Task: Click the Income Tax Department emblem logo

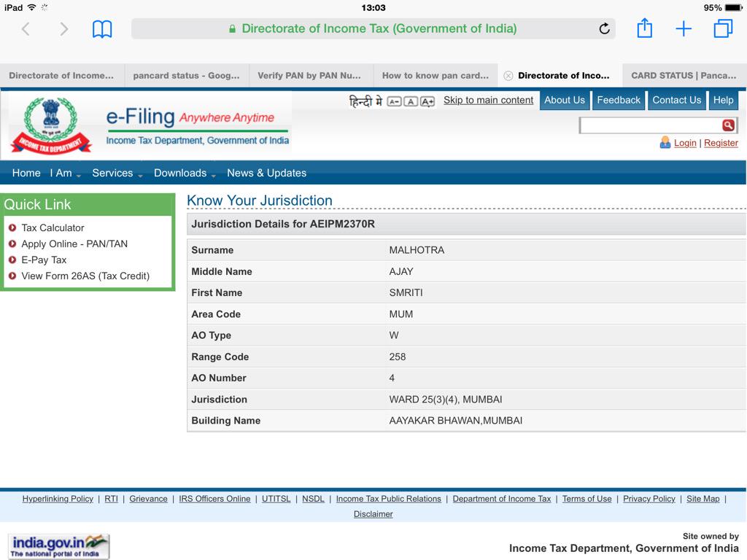Action: (51, 125)
